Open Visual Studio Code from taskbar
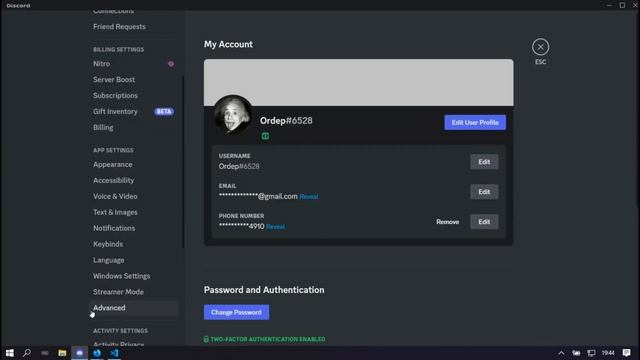The height and width of the screenshot is (360, 640). (x=115, y=353)
